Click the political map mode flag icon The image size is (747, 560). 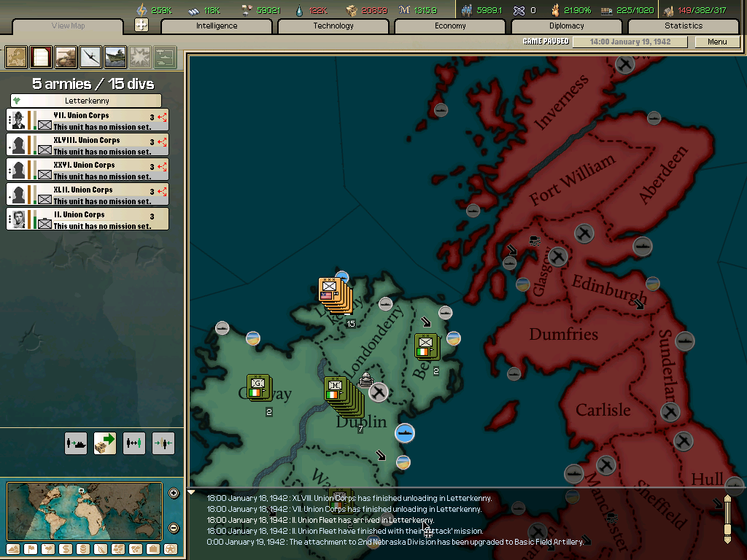(31, 551)
